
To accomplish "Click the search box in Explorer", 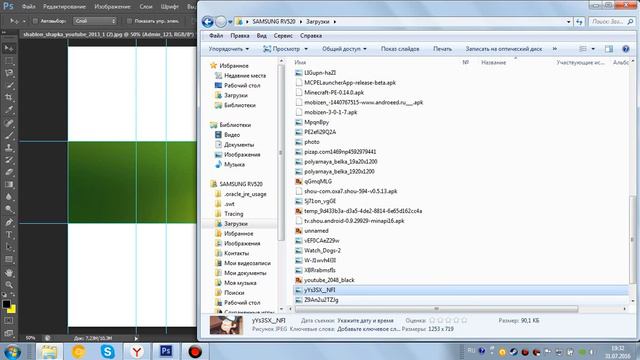I will (x=611, y=22).
